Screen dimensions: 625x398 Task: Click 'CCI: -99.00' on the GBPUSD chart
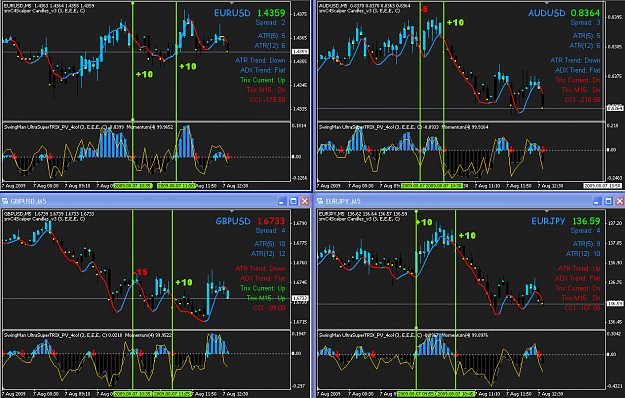point(269,308)
